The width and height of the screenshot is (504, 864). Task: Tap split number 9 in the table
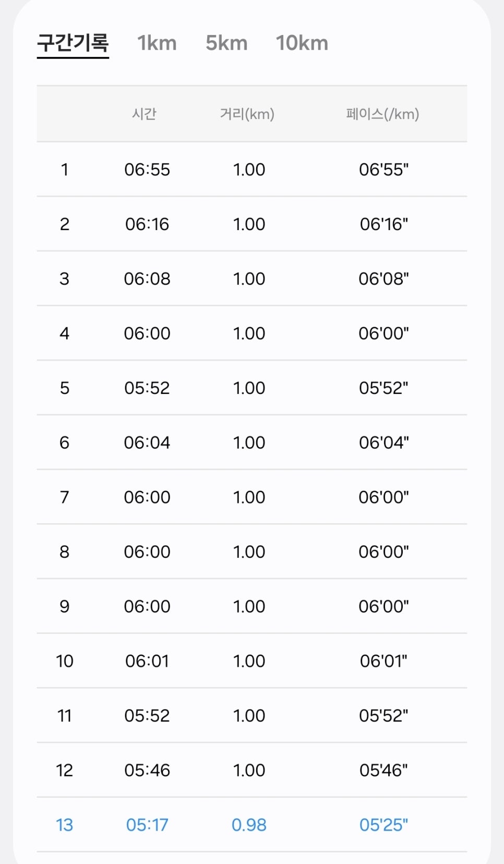click(64, 606)
